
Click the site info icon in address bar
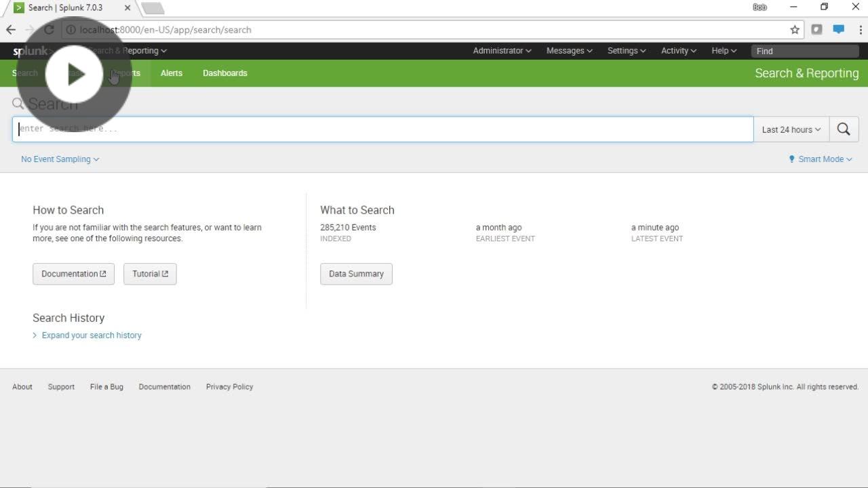[x=71, y=30]
